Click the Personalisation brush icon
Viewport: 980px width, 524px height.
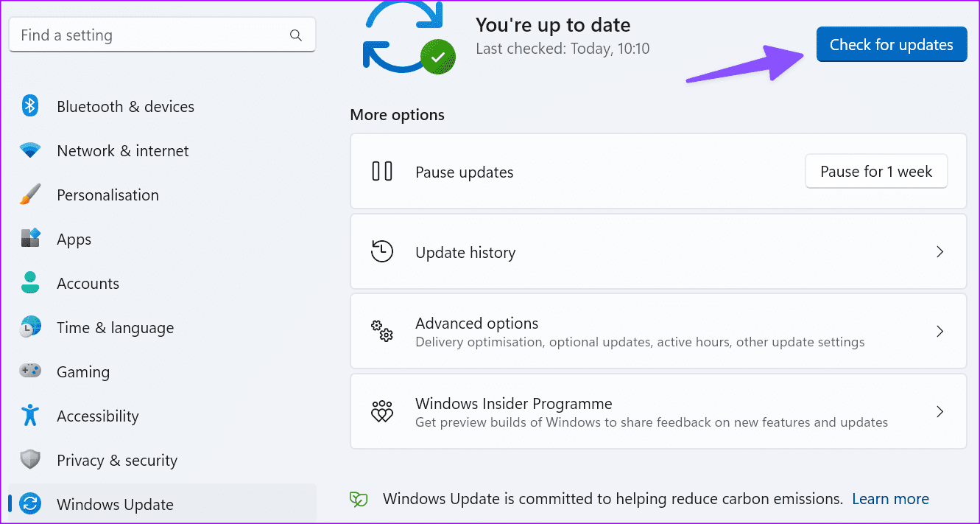pyautogui.click(x=29, y=195)
